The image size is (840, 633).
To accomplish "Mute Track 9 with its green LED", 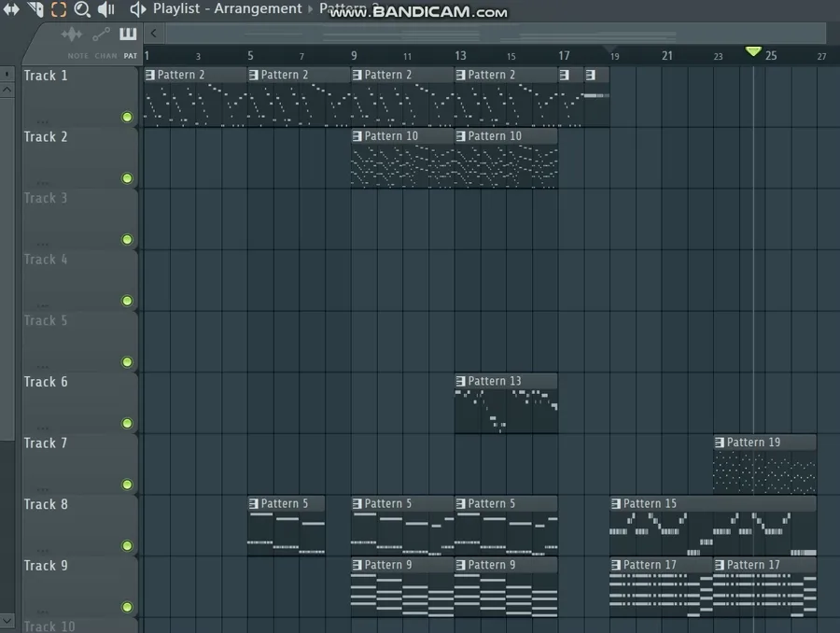I will (x=127, y=607).
